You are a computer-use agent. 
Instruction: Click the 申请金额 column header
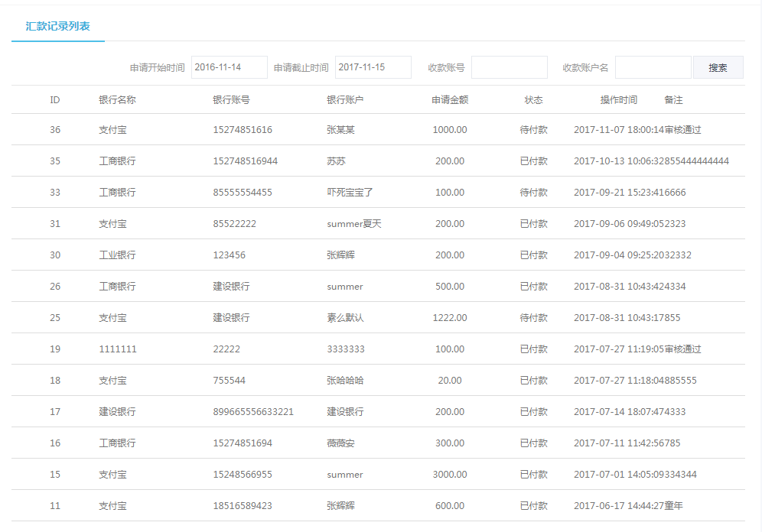pos(450,100)
